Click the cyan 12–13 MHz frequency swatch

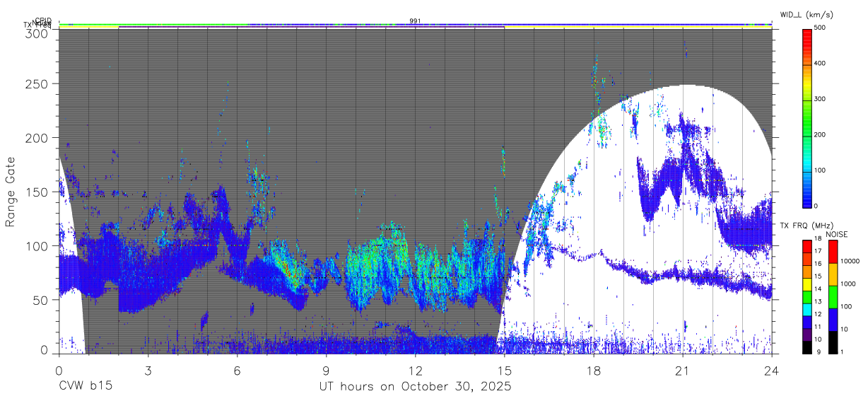coord(807,310)
